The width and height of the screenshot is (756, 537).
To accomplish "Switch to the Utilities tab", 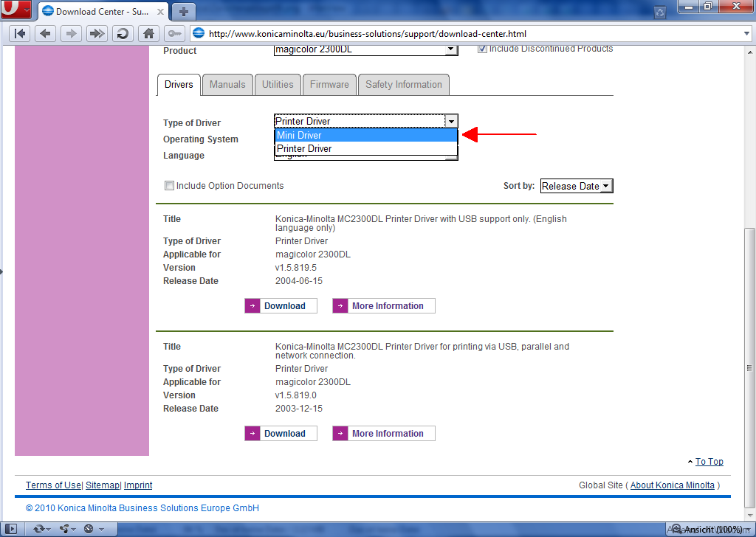I will click(278, 85).
